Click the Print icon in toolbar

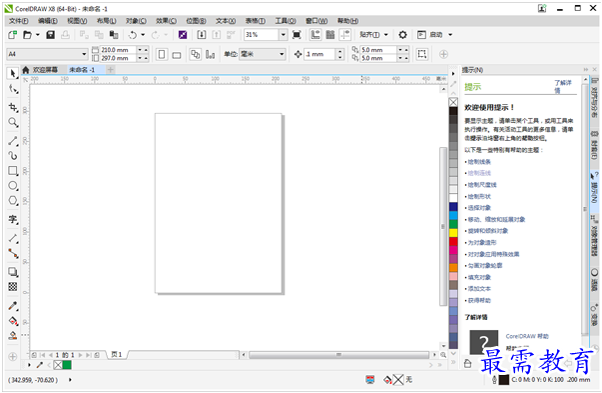pyautogui.click(x=65, y=35)
